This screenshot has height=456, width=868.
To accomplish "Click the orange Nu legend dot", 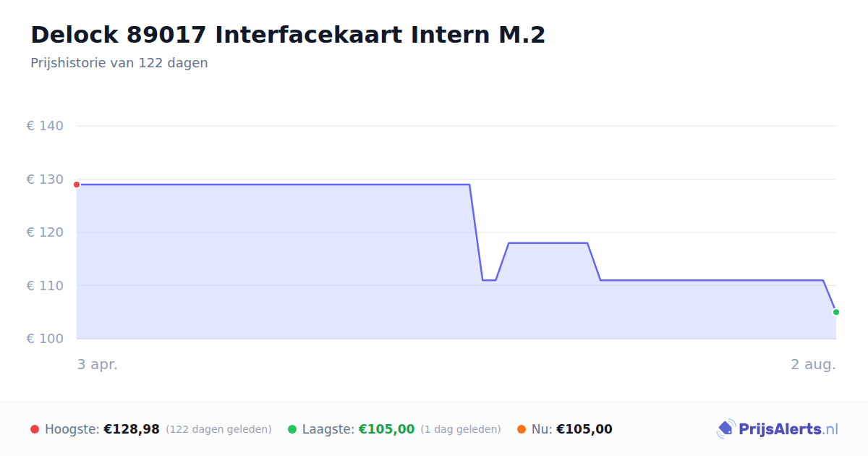I will click(x=522, y=429).
